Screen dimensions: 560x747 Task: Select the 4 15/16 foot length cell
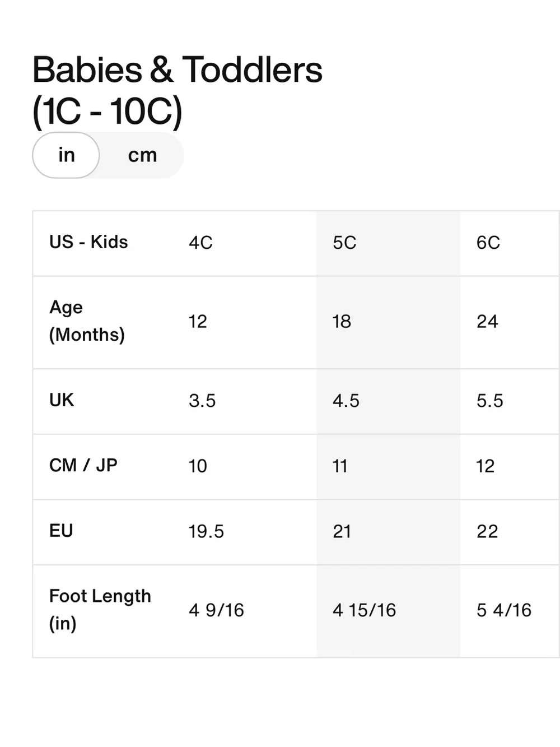(364, 610)
